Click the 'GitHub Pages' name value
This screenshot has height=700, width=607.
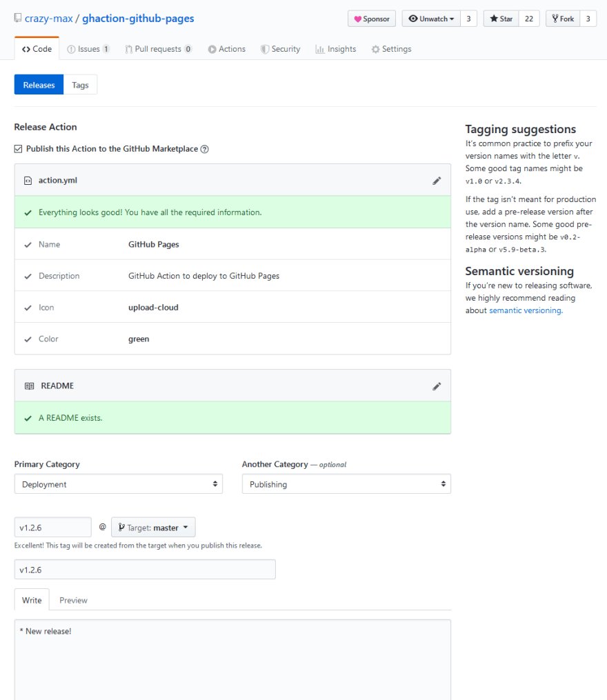154,245
